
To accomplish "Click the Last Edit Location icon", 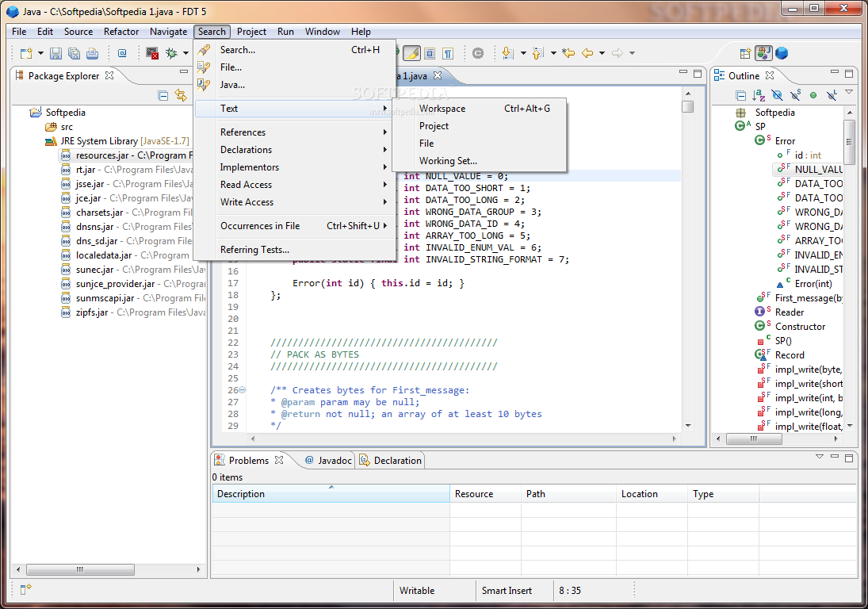I will pyautogui.click(x=568, y=53).
